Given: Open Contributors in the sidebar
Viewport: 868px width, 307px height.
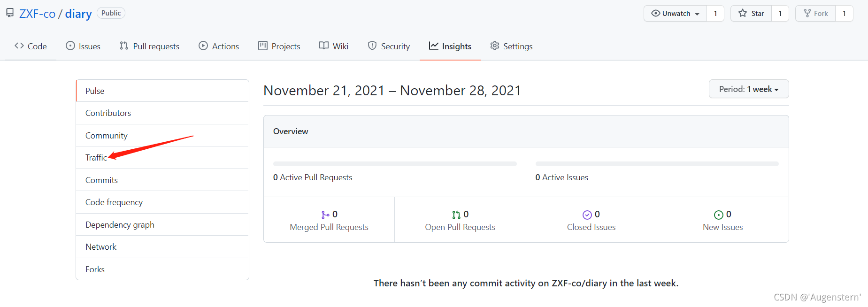Looking at the screenshot, I should (x=162, y=113).
